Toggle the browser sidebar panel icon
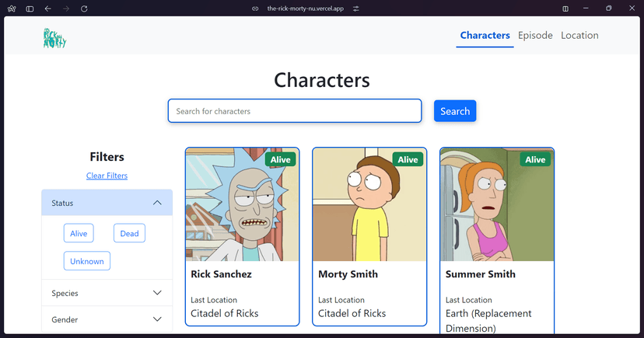This screenshot has width=644, height=338. 30,9
